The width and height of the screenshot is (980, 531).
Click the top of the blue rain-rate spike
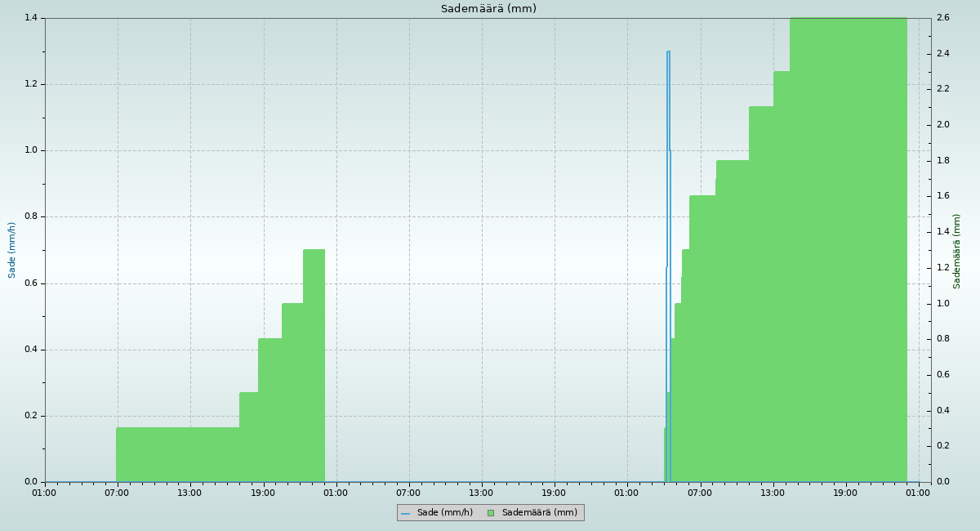668,52
